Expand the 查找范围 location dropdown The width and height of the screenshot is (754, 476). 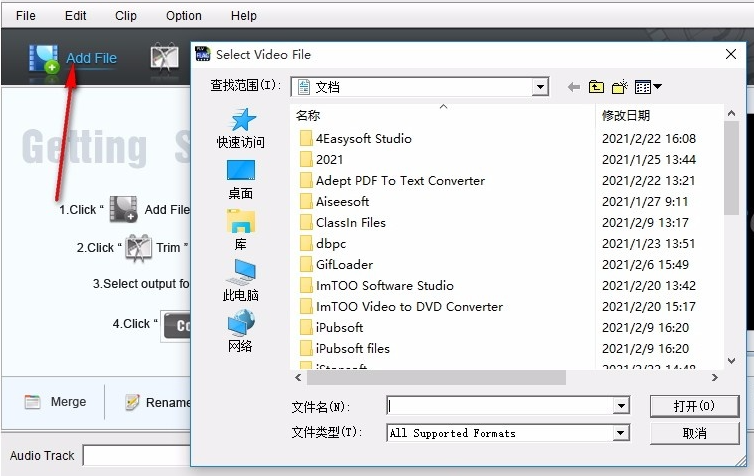point(540,87)
